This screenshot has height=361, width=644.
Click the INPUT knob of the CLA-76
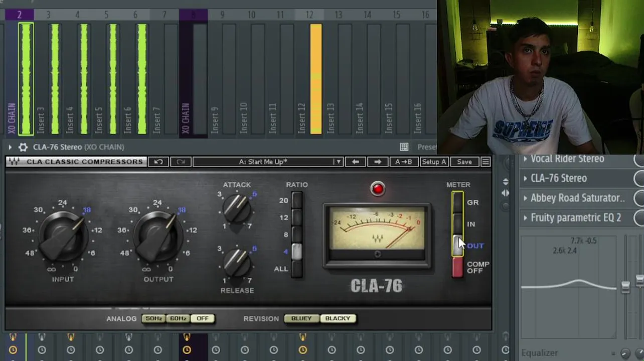63,236
